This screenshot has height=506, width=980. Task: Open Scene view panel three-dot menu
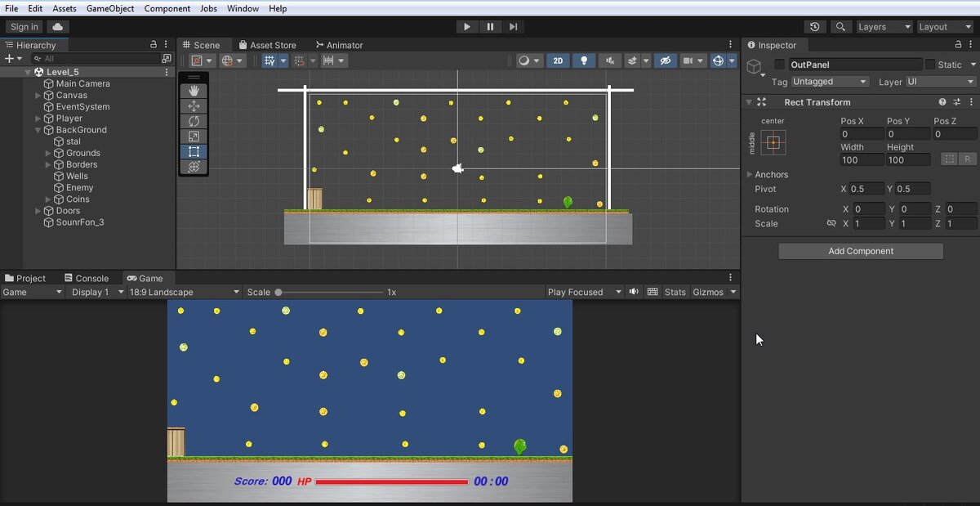click(731, 45)
